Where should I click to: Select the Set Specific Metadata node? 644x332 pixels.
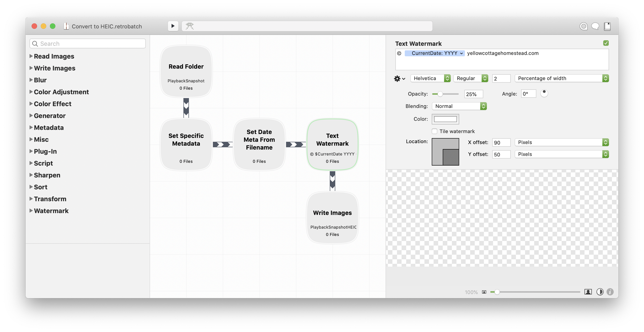(186, 145)
